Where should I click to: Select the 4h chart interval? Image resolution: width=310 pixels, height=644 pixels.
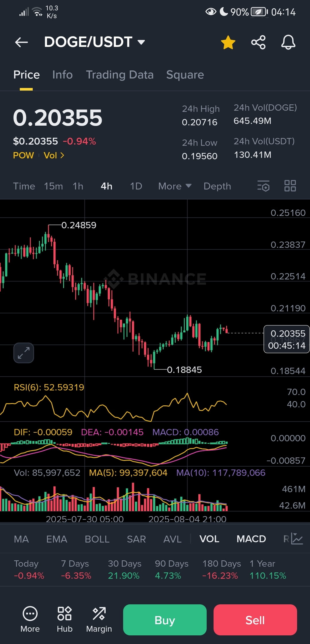pos(106,186)
